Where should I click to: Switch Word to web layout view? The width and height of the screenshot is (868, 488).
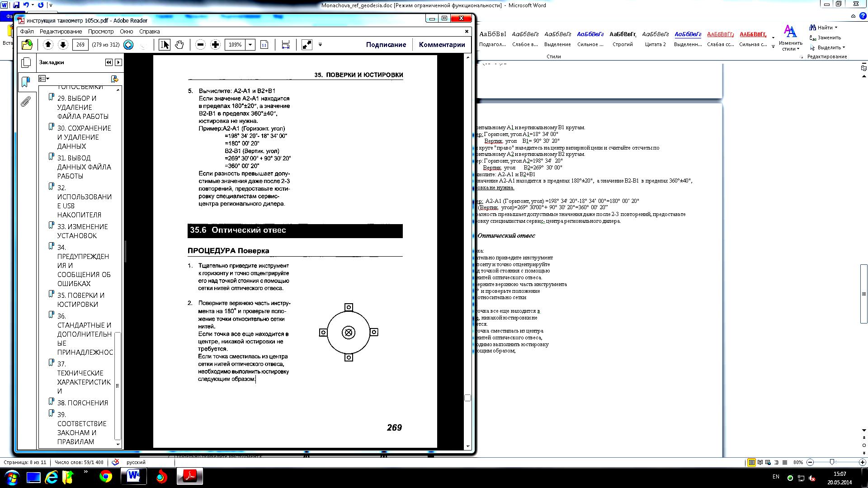(x=768, y=462)
